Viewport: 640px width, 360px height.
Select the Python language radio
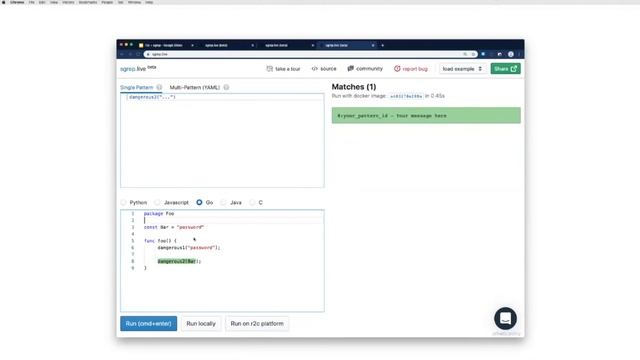click(x=123, y=202)
